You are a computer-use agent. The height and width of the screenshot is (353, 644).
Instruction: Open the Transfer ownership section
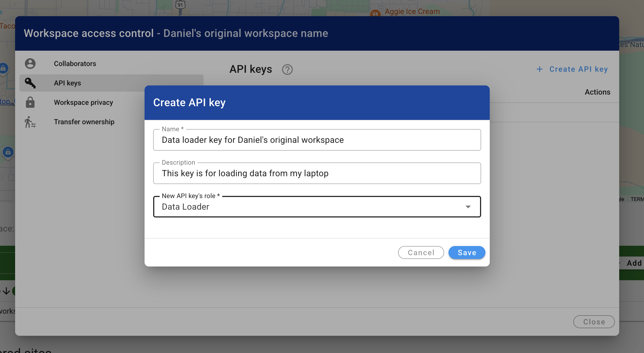111,122
